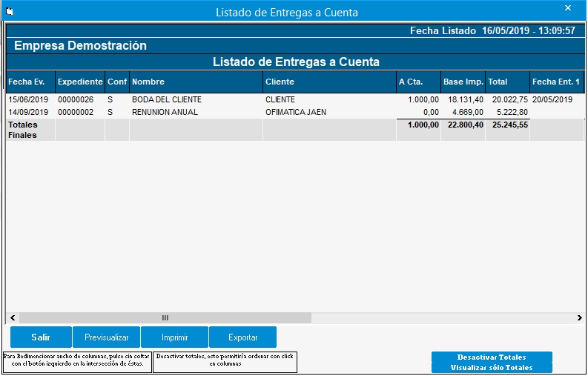This screenshot has width=588, height=376.
Task: Click the OFIMATICA JAEN client cell
Action: click(296, 112)
